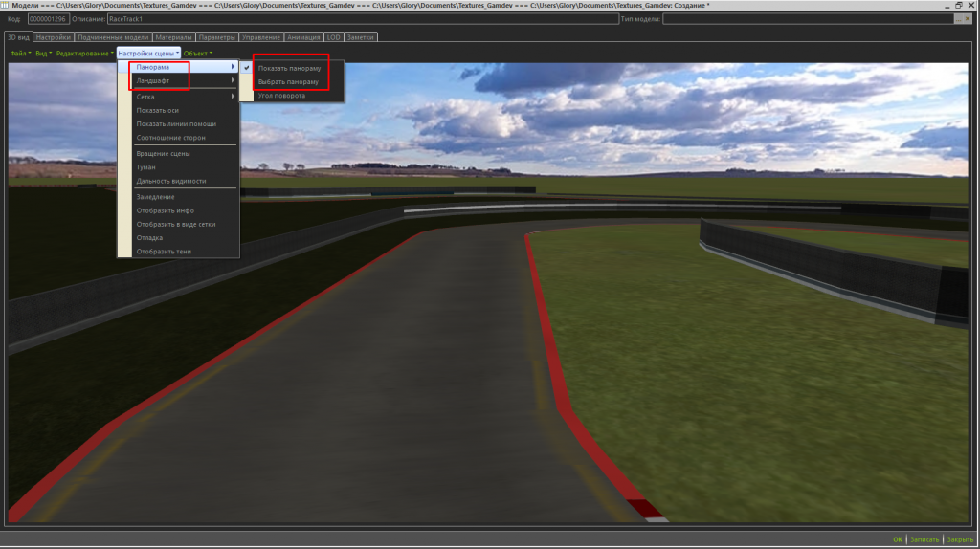This screenshot has height=549, width=980.
Task: Select the Отладка menu item
Action: tap(179, 238)
